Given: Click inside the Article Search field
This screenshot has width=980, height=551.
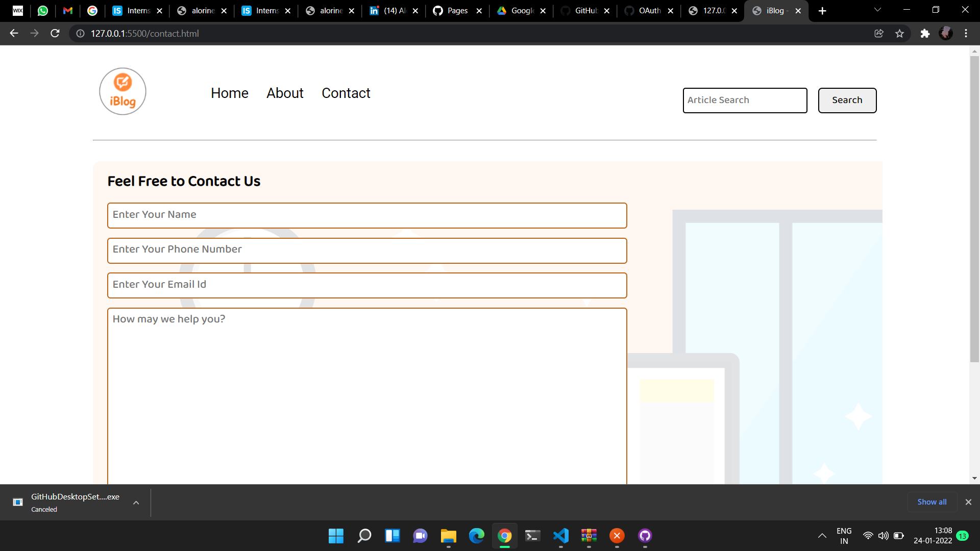Looking at the screenshot, I should pos(745,100).
